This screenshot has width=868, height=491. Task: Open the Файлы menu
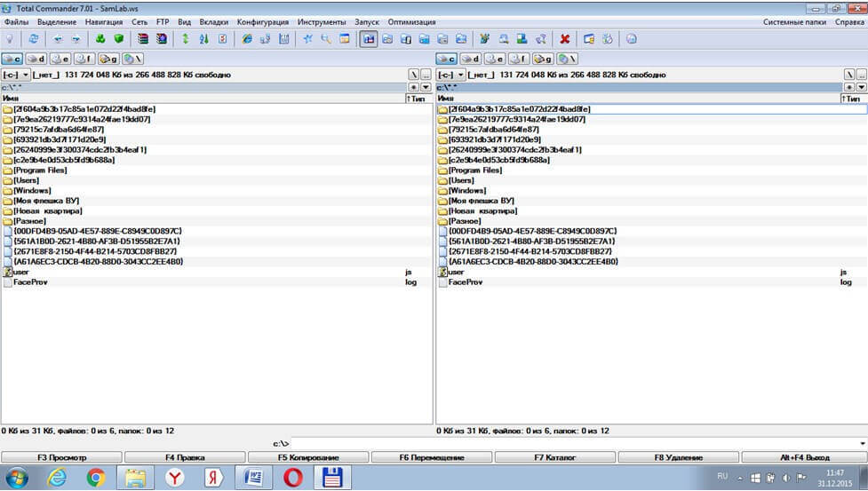pos(16,21)
